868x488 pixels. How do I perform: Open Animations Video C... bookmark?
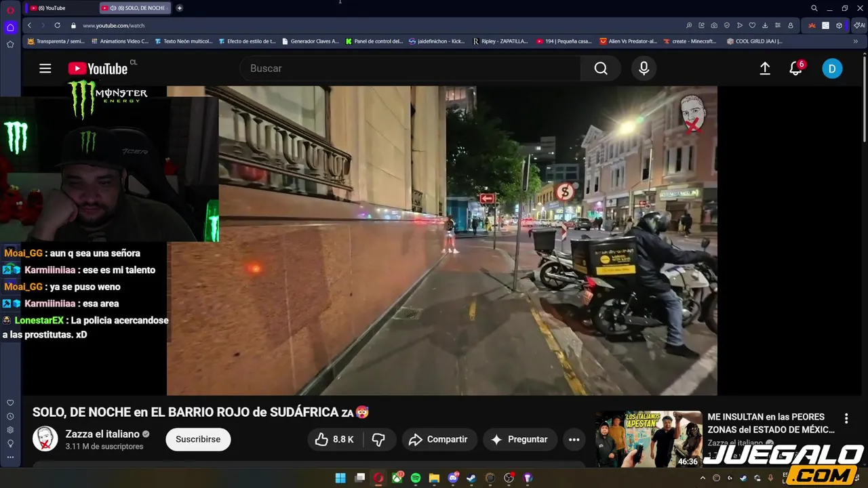pyautogui.click(x=119, y=41)
